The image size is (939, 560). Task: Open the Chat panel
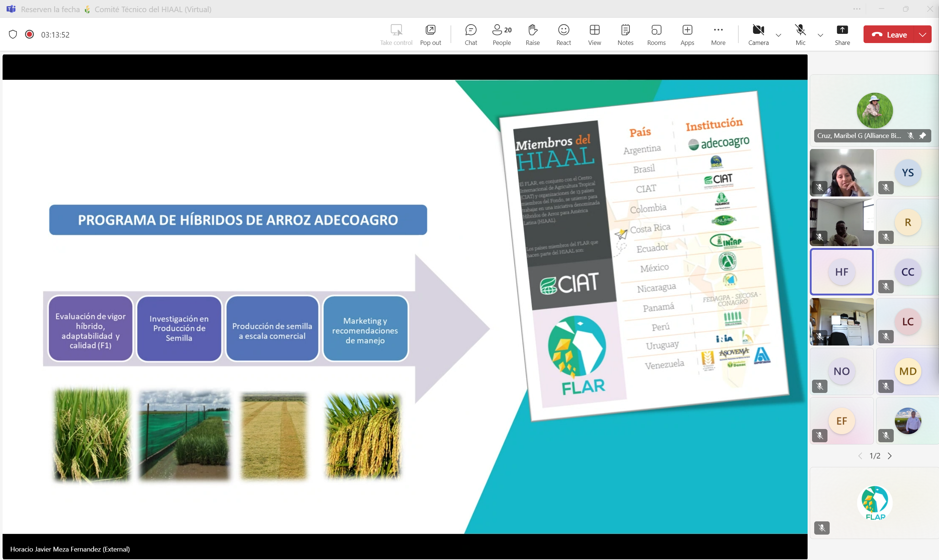click(471, 35)
